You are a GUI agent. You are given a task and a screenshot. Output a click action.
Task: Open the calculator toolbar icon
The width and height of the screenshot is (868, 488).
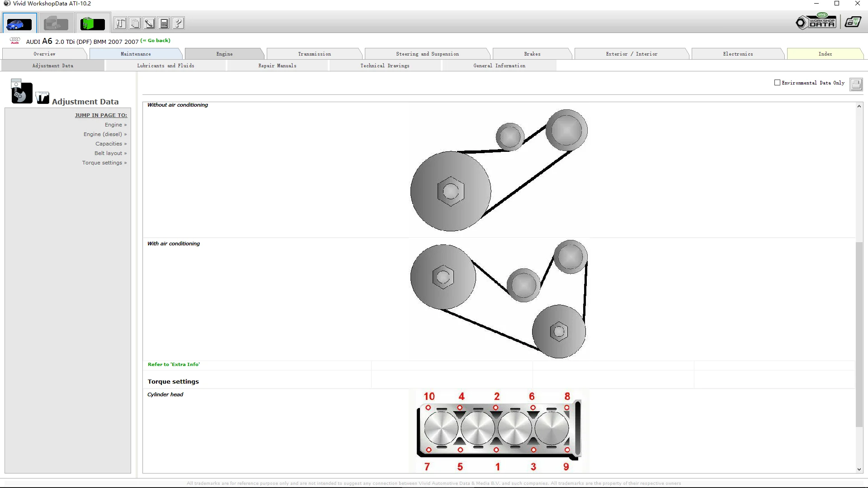pos(164,23)
